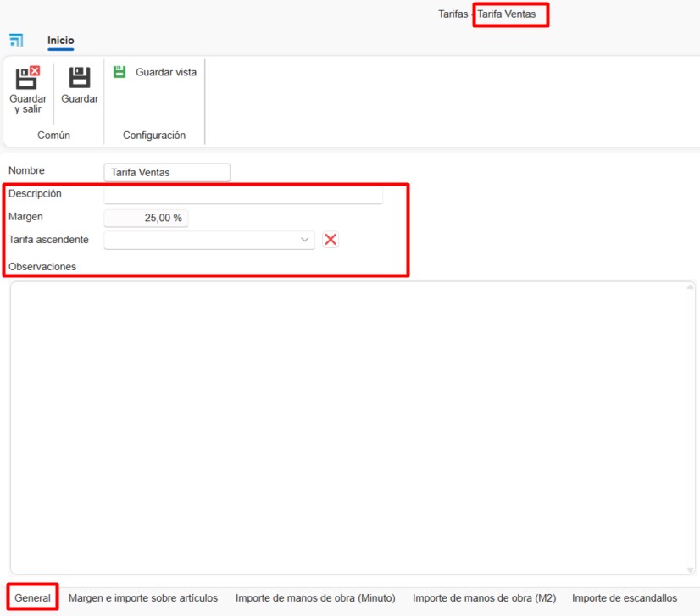Open Margen e importe sobre artículos tab
Screen dimensions: 700x616
[143, 598]
